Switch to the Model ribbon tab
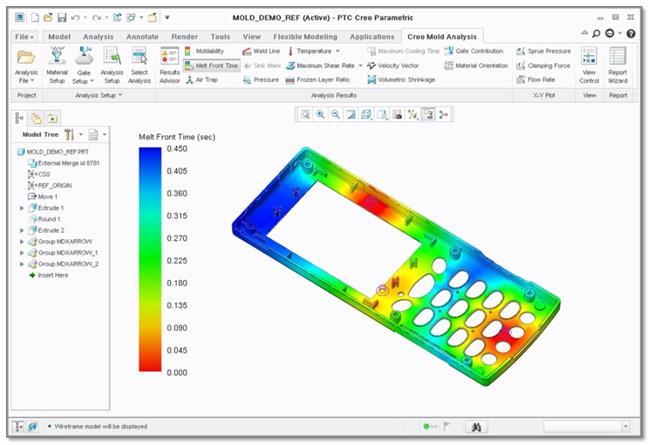The image size is (654, 445). 59,37
